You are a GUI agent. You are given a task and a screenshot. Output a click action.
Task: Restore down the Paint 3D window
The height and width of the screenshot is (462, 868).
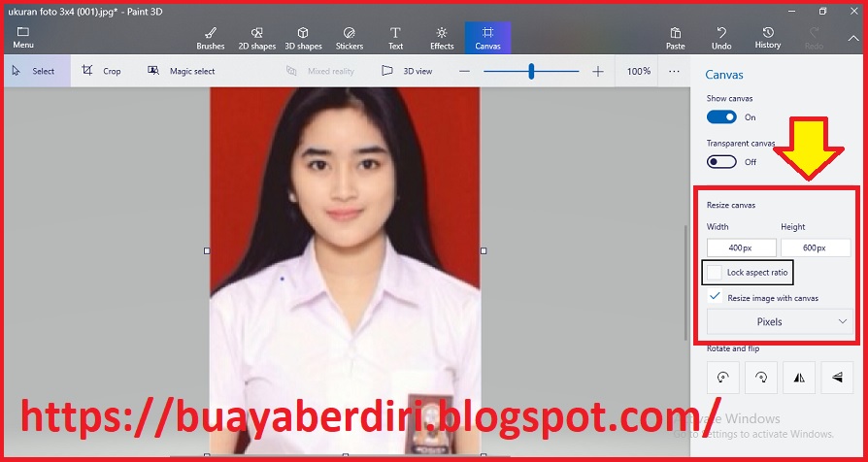tap(823, 11)
